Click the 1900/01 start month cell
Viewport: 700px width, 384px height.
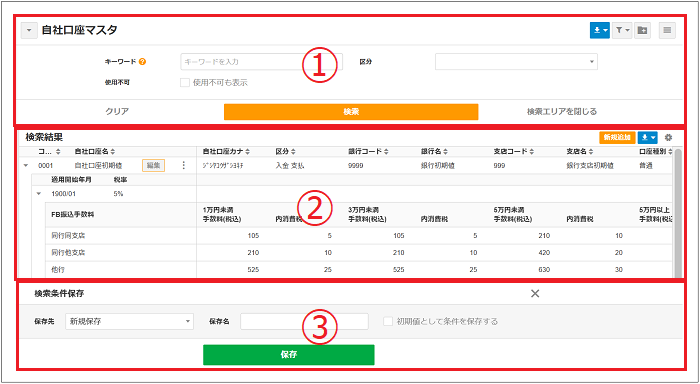click(62, 194)
